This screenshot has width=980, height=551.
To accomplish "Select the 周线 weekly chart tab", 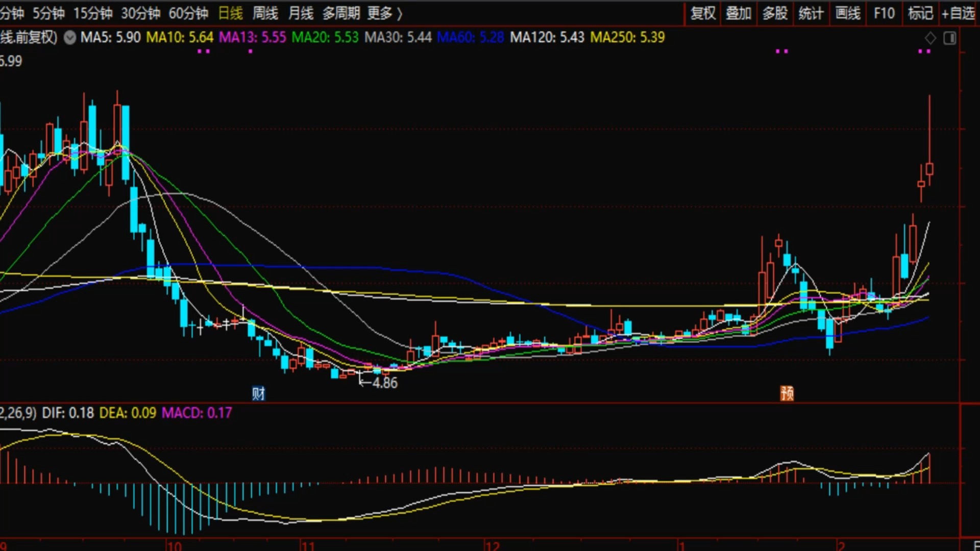I will 265,13.
